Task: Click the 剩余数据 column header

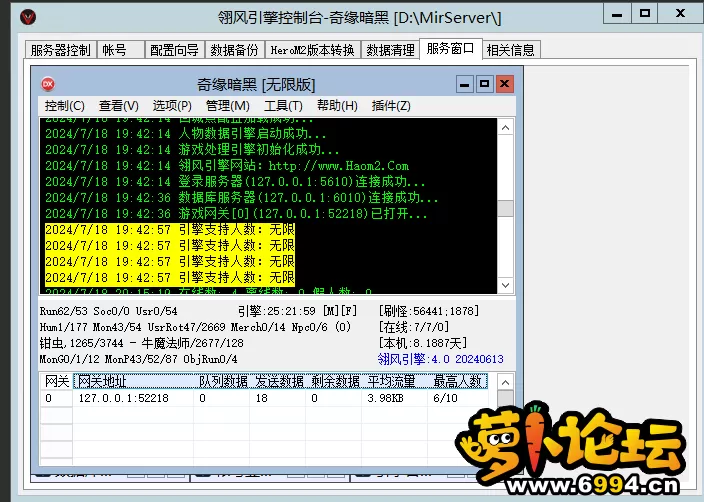Action: point(335,381)
